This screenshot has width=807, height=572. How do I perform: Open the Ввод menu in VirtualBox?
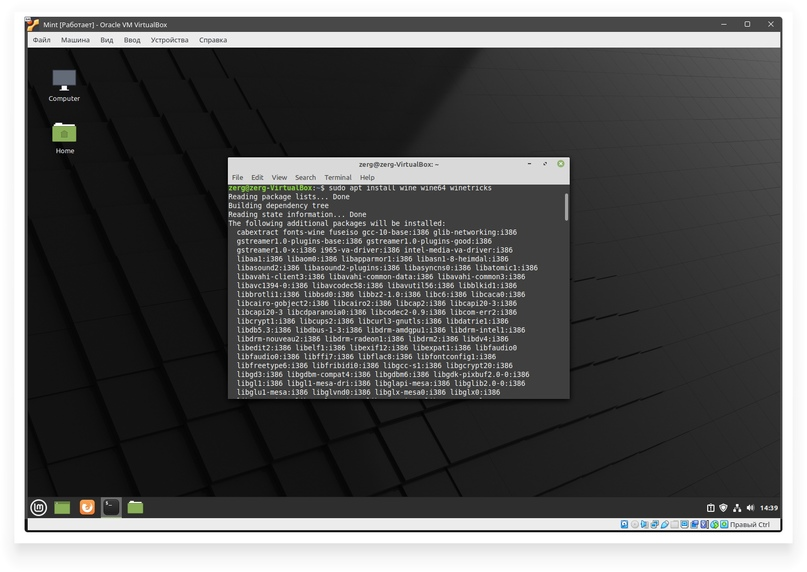point(132,40)
